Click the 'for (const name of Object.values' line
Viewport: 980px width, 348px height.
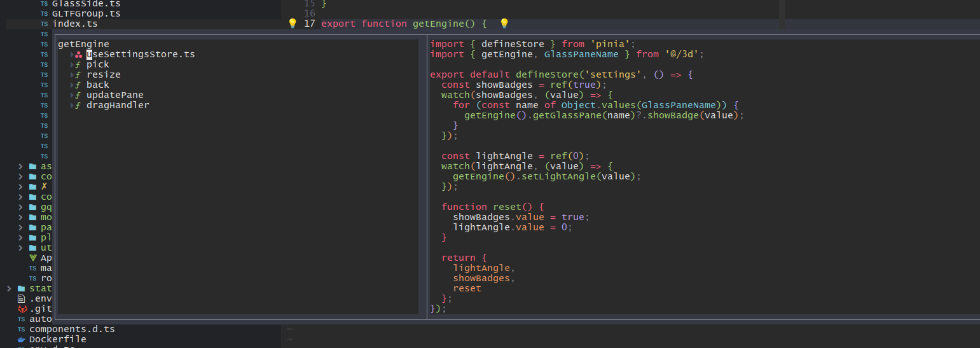coord(595,105)
